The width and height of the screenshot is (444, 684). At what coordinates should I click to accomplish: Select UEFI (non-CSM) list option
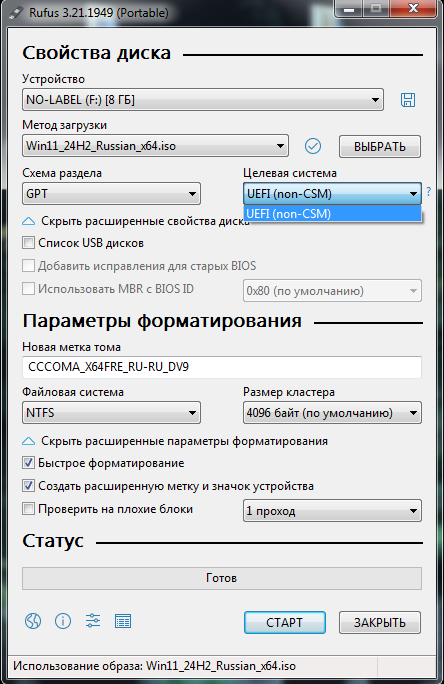[x=333, y=214]
